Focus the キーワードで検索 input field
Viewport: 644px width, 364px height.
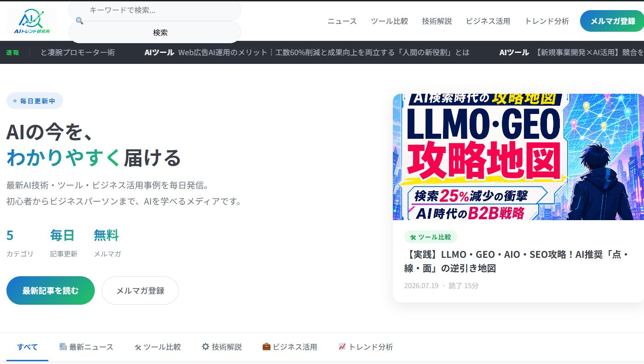(155, 10)
